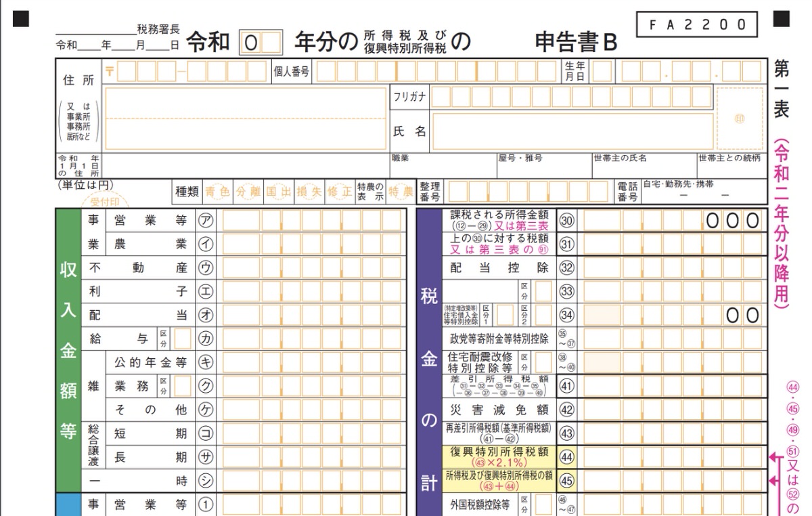This screenshot has width=812, height=516.
Task: Click the 申告書B title text
Action: pos(576,43)
